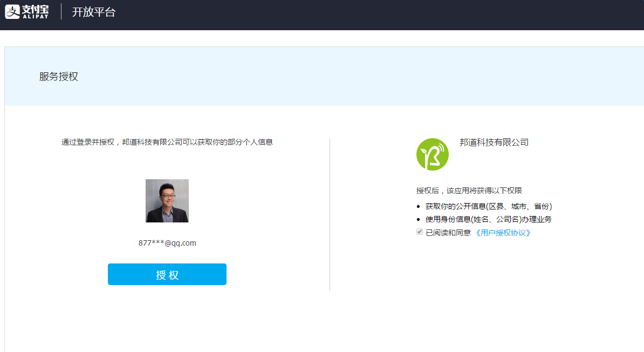The height and width of the screenshot is (352, 644).
Task: Click the 使用身份信息 permission item
Action: point(488,220)
